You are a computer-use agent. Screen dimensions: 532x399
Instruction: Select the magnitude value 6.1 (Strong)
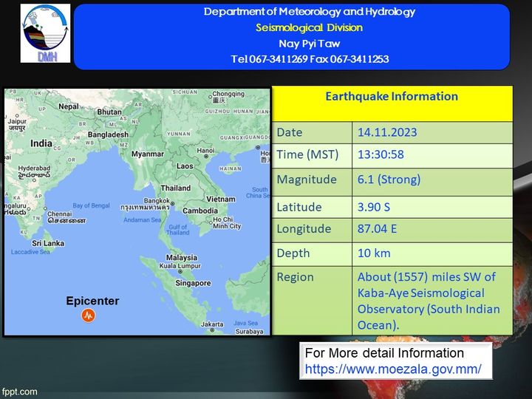[x=389, y=180]
